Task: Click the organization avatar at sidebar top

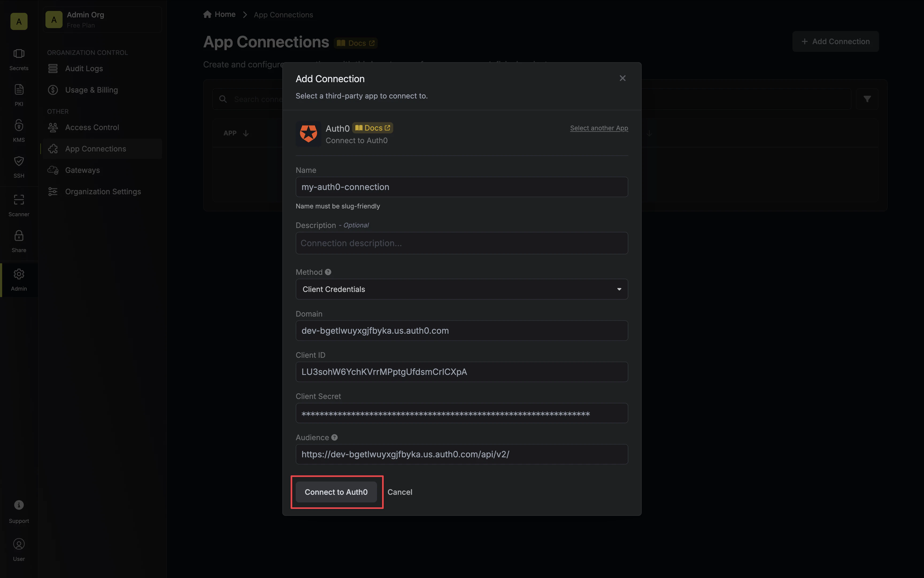Action: point(19,21)
